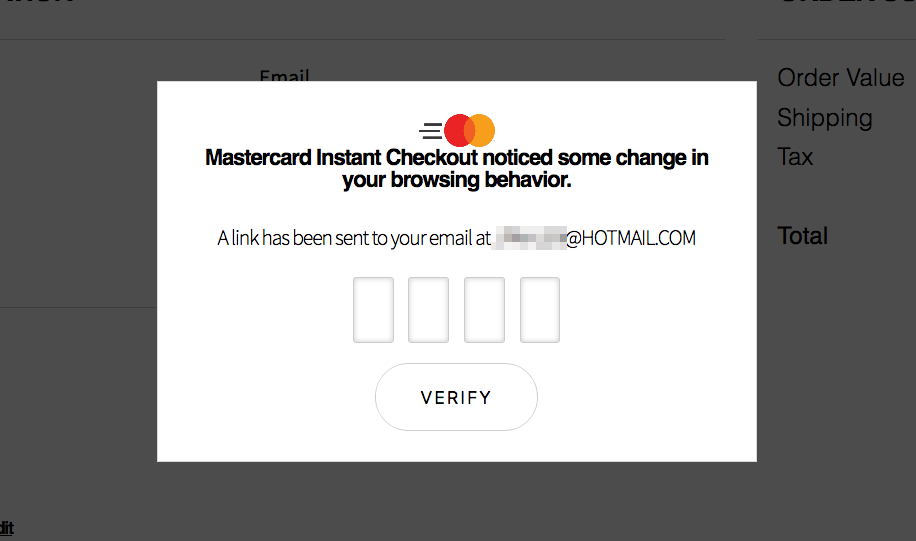
Task: Click 'your browsing behavior.' heading line
Action: click(457, 180)
